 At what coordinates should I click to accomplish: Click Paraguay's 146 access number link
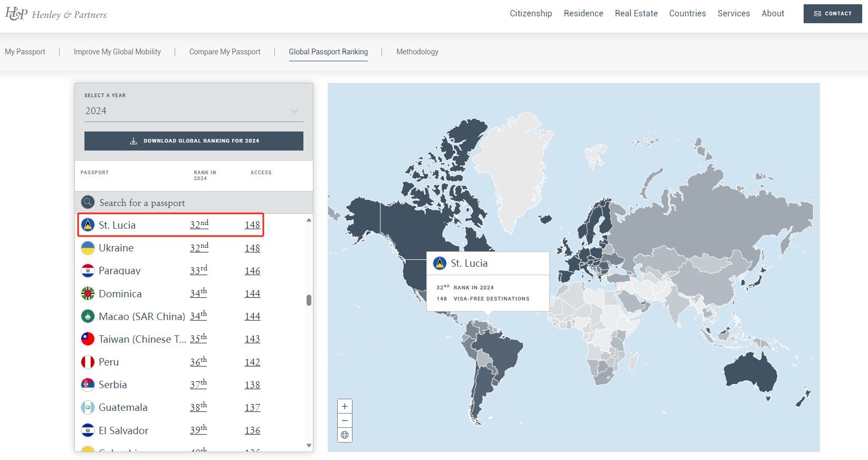coord(252,271)
